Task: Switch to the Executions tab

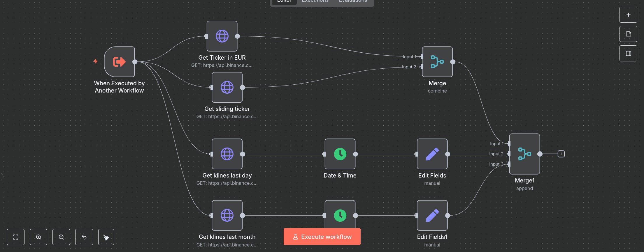Action: tap(315, 1)
